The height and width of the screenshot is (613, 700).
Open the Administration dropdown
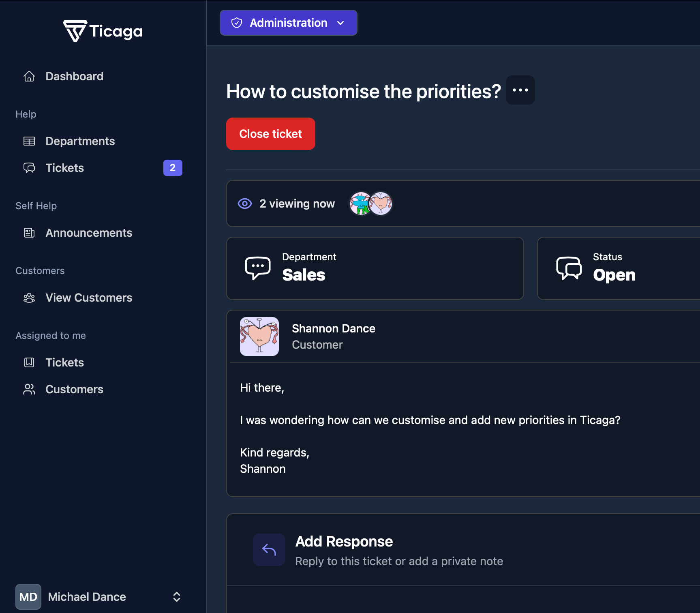click(x=288, y=23)
